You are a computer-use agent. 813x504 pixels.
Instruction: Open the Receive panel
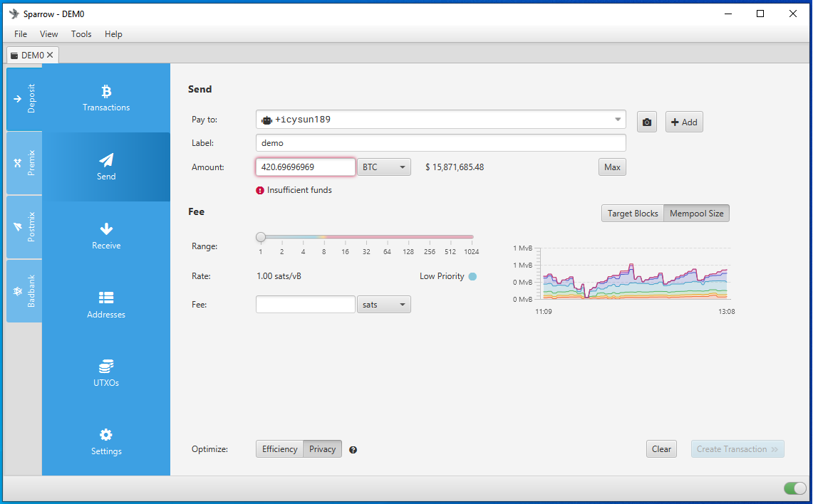[105, 236]
